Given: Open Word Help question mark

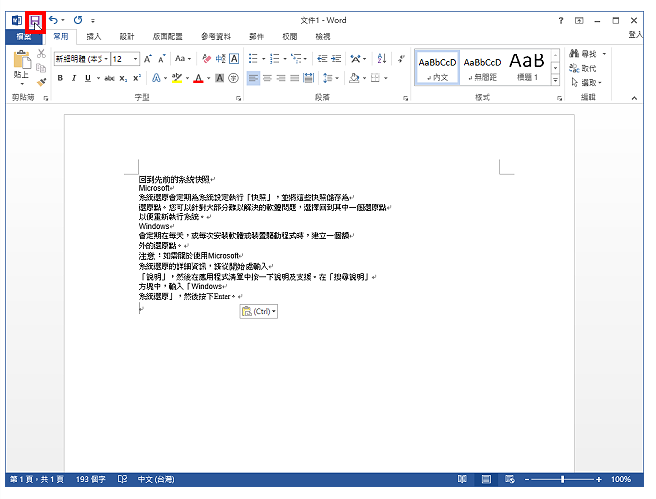Looking at the screenshot, I should click(561, 20).
